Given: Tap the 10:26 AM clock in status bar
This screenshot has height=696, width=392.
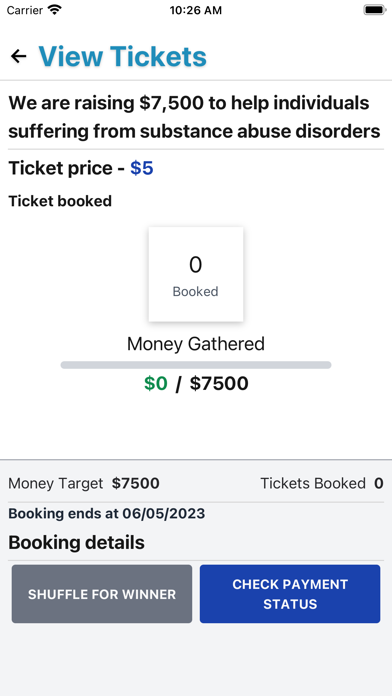Looking at the screenshot, I should (x=196, y=10).
